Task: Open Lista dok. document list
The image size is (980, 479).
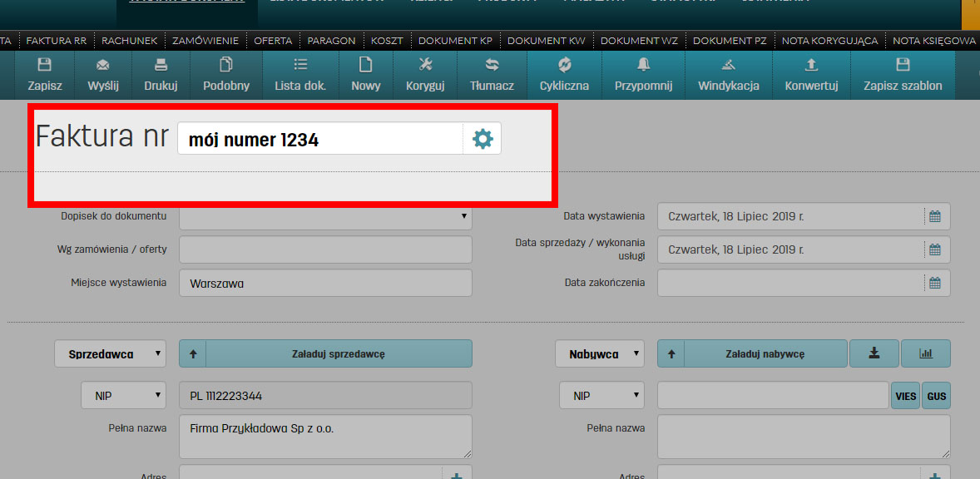Action: [300, 66]
